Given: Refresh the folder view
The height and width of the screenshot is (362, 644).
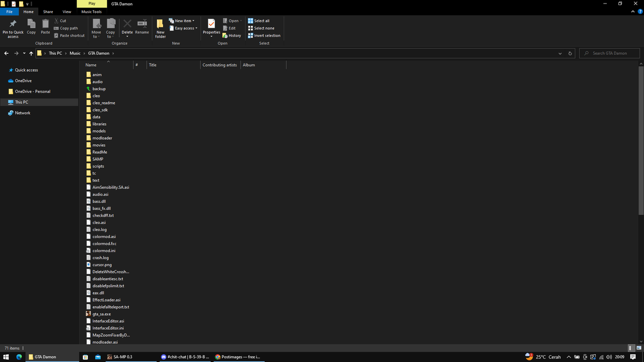Looking at the screenshot, I should pyautogui.click(x=570, y=53).
